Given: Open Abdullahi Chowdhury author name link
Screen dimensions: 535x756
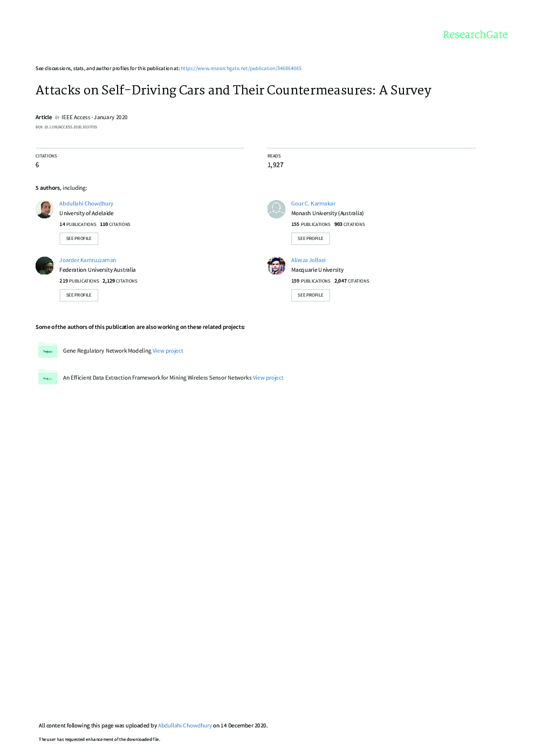Looking at the screenshot, I should 86,203.
